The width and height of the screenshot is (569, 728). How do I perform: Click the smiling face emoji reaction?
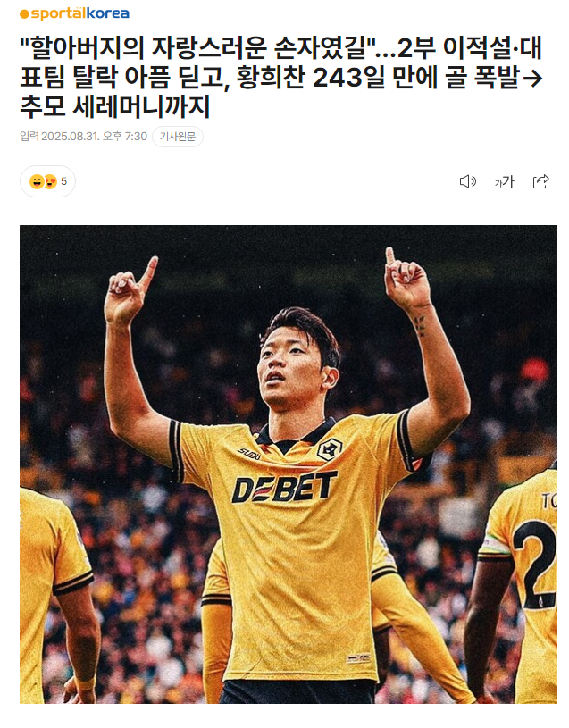click(37, 181)
